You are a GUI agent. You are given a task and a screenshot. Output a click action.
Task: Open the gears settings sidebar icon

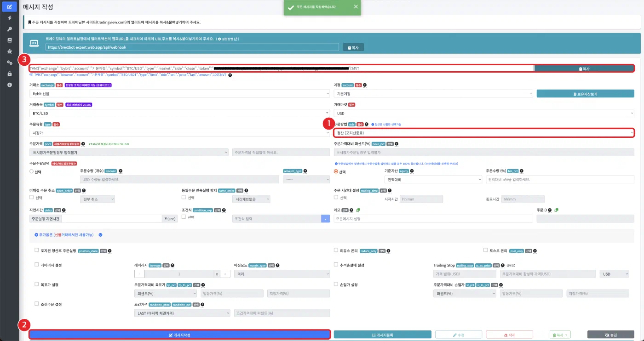pyautogui.click(x=10, y=63)
